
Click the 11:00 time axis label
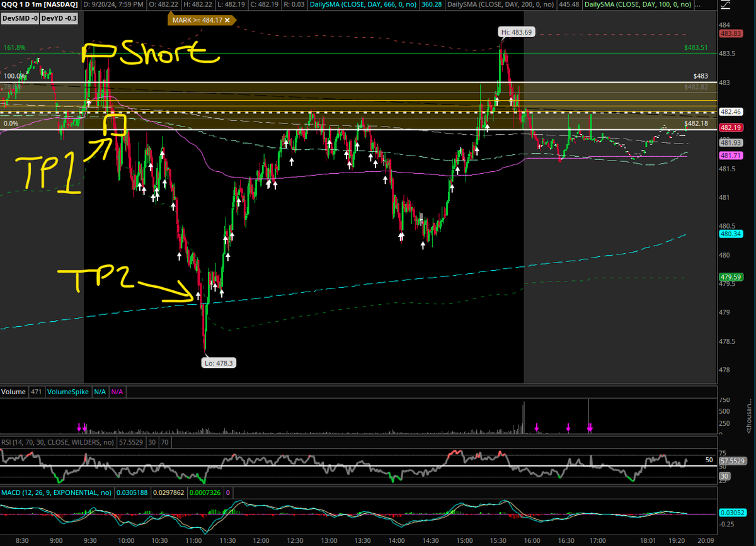[x=193, y=540]
